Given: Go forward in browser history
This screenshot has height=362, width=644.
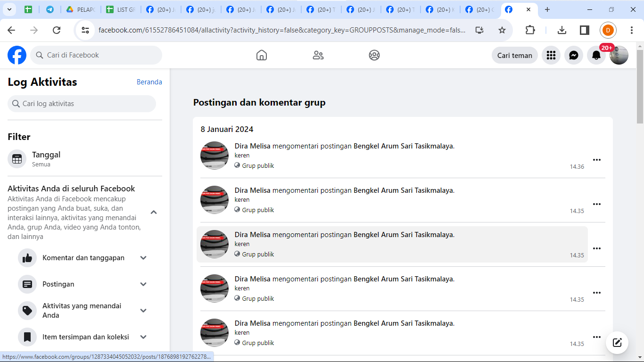Looking at the screenshot, I should pyautogui.click(x=34, y=30).
